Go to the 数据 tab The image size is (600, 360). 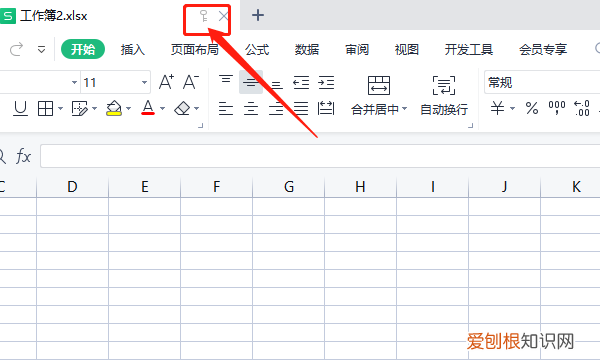pos(307,49)
